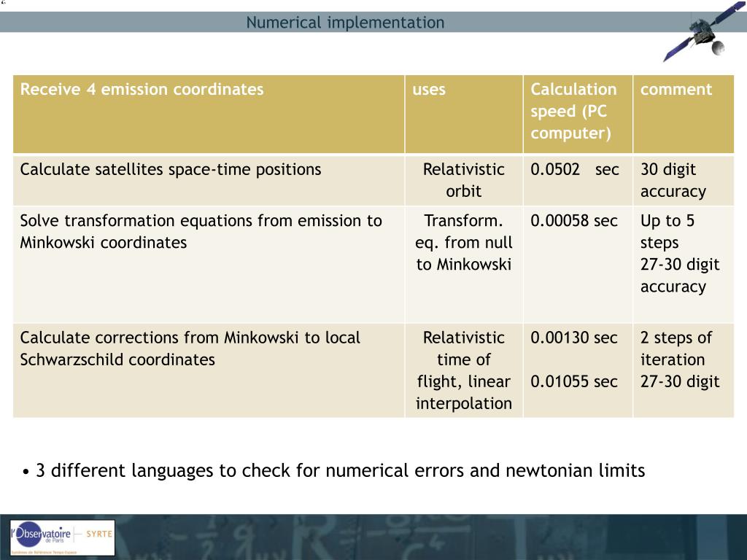The image size is (747, 560).
Task: Select the 'uses' column header
Action: (429, 89)
